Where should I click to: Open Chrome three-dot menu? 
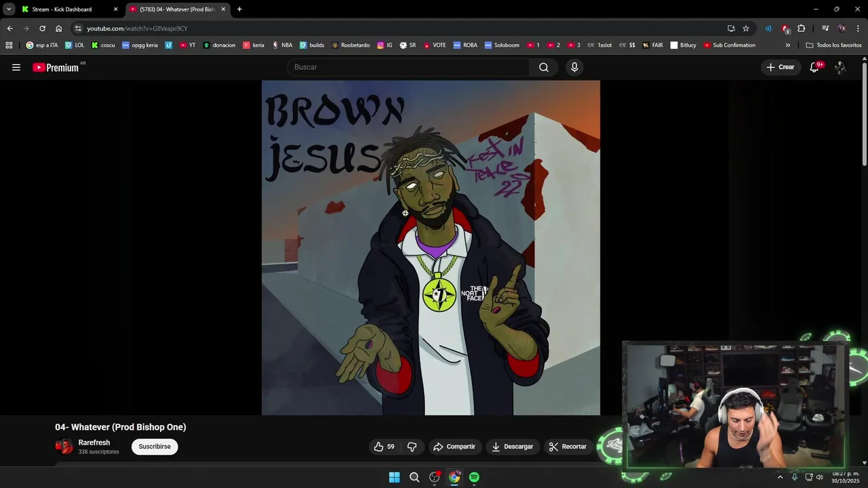(859, 28)
